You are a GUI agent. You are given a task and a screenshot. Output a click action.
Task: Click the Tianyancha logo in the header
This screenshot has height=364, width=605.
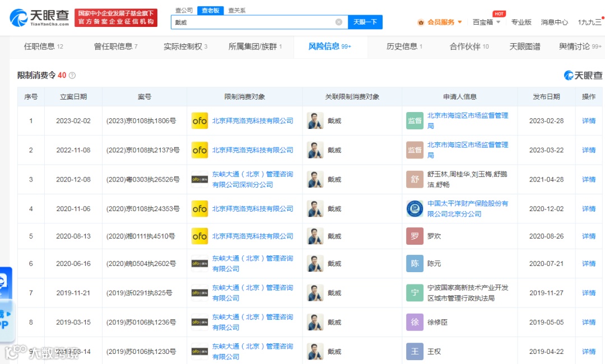pyautogui.click(x=39, y=18)
